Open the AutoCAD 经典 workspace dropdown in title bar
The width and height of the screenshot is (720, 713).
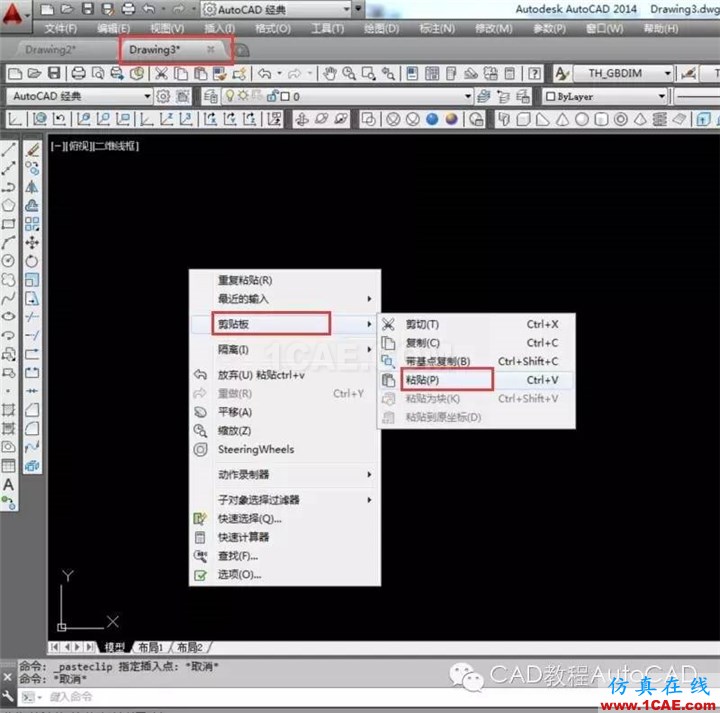point(346,9)
